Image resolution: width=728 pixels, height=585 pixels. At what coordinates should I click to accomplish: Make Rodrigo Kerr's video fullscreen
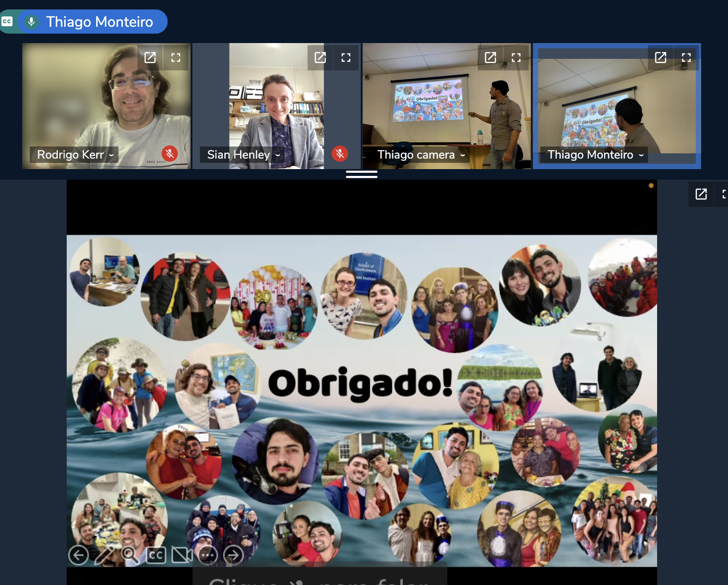pyautogui.click(x=176, y=57)
